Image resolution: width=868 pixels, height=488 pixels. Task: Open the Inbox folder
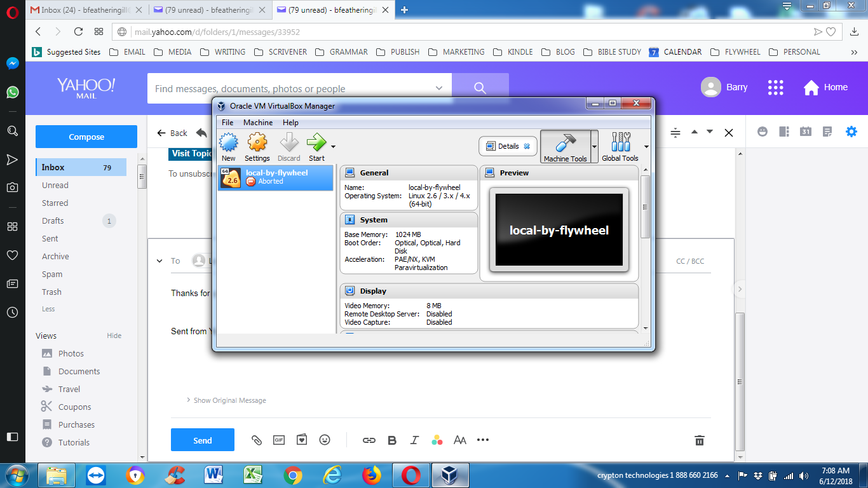coord(81,168)
